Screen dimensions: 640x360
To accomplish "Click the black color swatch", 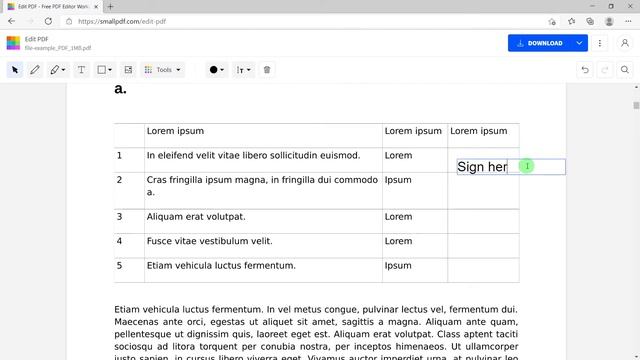I will point(213,70).
